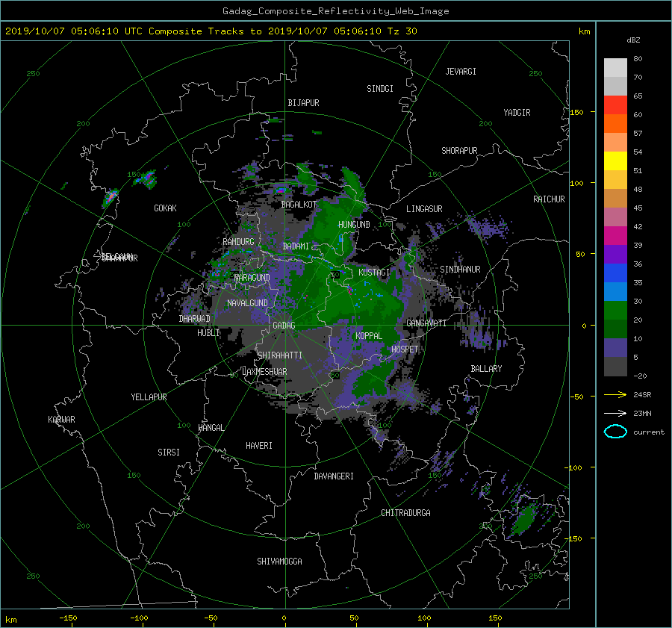Click the KUSTAGI city label
This screenshot has height=628, width=672.
click(x=374, y=273)
